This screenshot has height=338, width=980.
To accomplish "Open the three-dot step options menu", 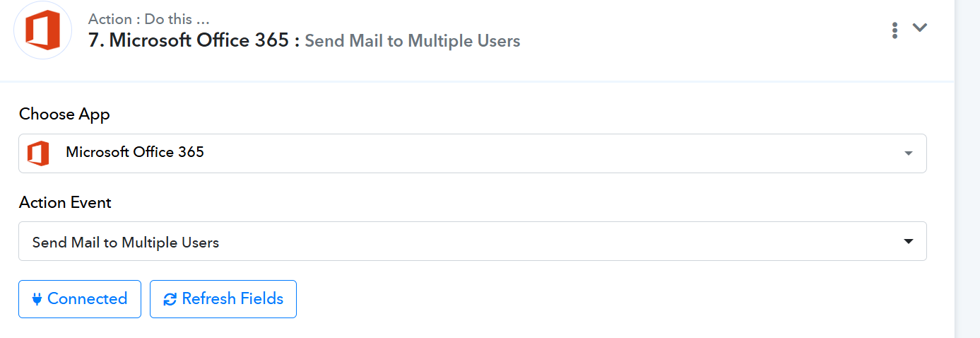I will point(895,30).
